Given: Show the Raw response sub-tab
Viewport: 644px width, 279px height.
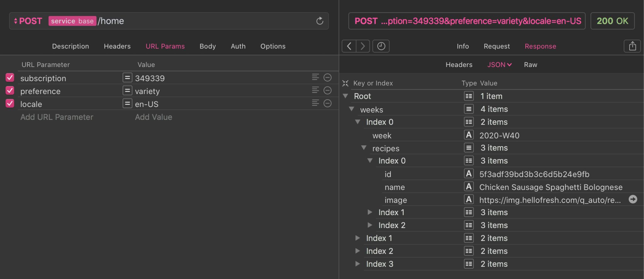Looking at the screenshot, I should pos(530,64).
